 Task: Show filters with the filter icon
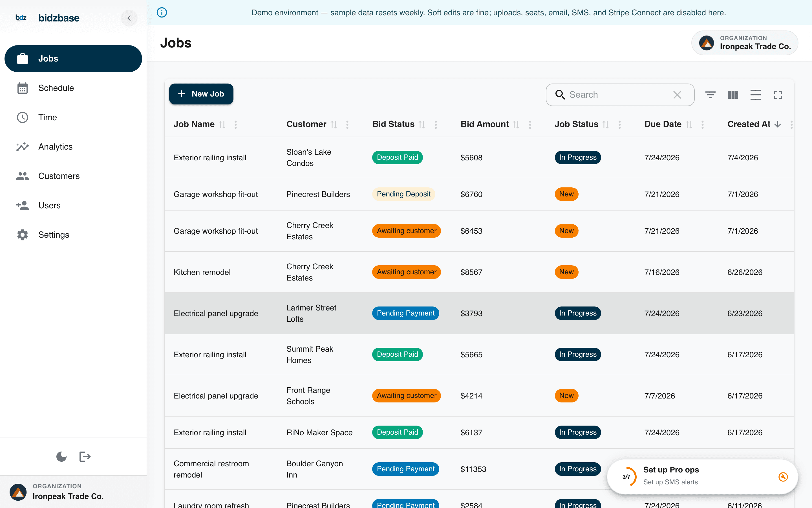pos(710,95)
